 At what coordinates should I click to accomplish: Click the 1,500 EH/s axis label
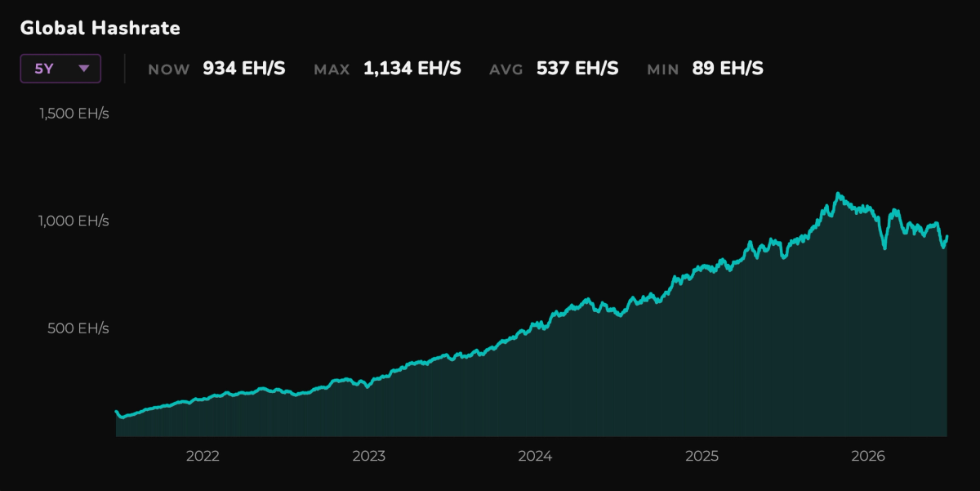(x=74, y=114)
